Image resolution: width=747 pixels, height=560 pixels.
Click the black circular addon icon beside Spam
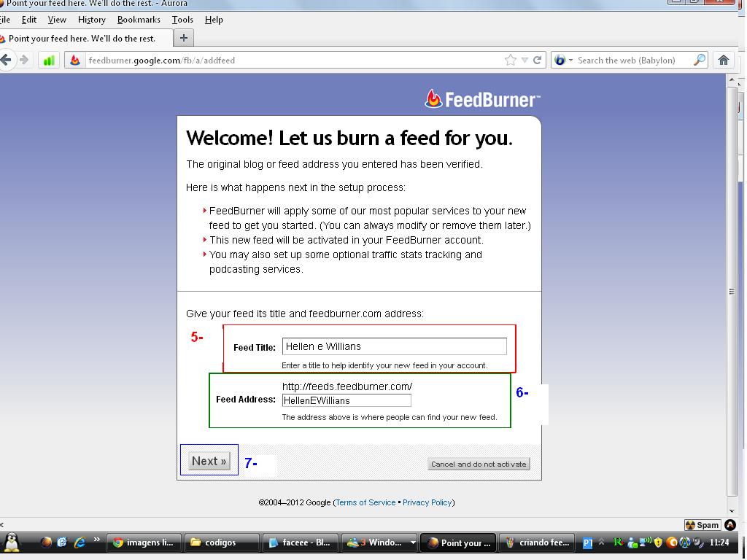pos(729,525)
